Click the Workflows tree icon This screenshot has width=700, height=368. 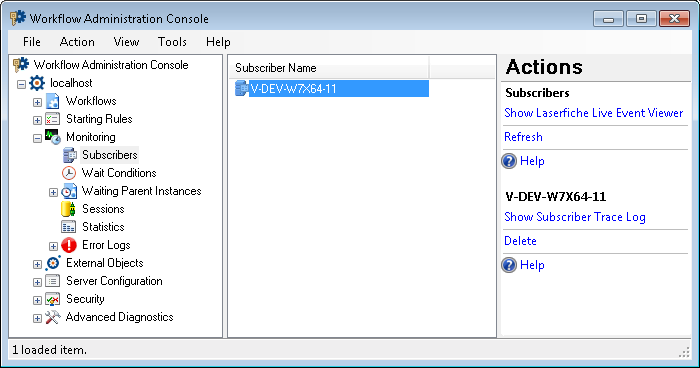tap(52, 101)
